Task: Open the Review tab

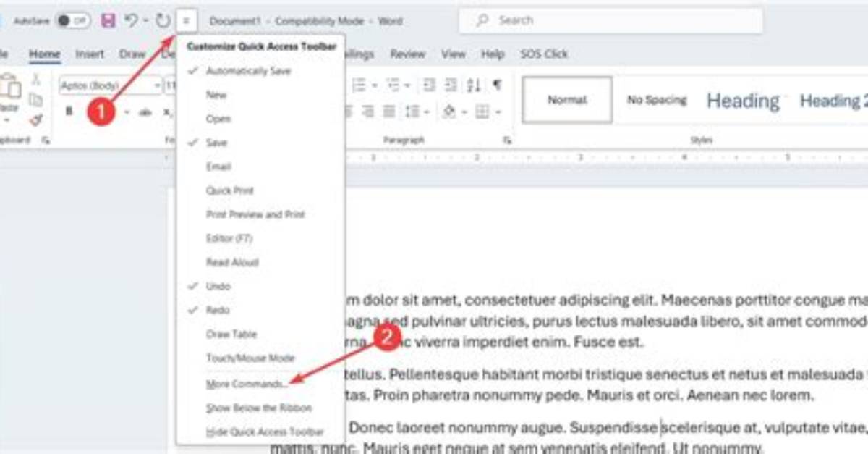Action: [x=408, y=54]
